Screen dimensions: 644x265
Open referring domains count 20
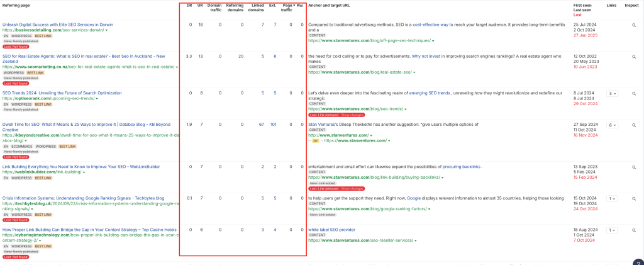point(241,56)
